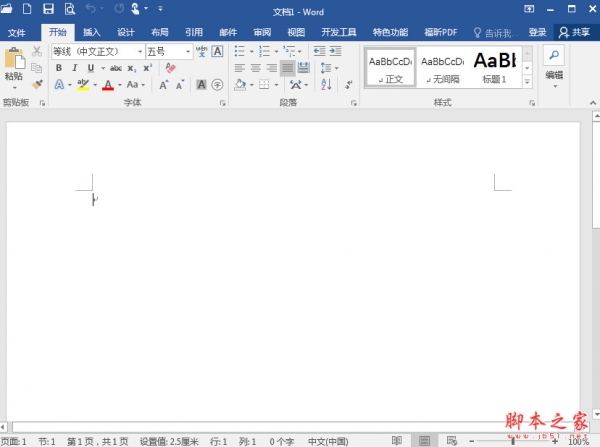Toggle Underline formatting

(x=91, y=68)
